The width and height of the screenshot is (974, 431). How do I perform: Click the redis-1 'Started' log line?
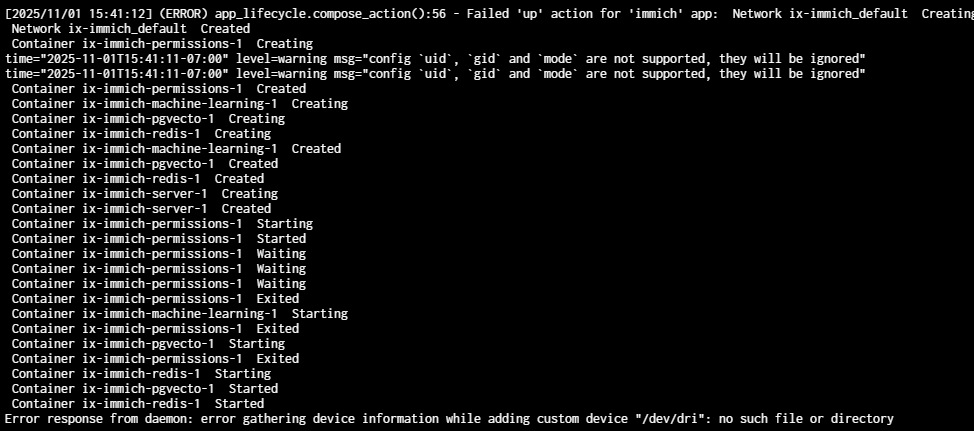137,404
